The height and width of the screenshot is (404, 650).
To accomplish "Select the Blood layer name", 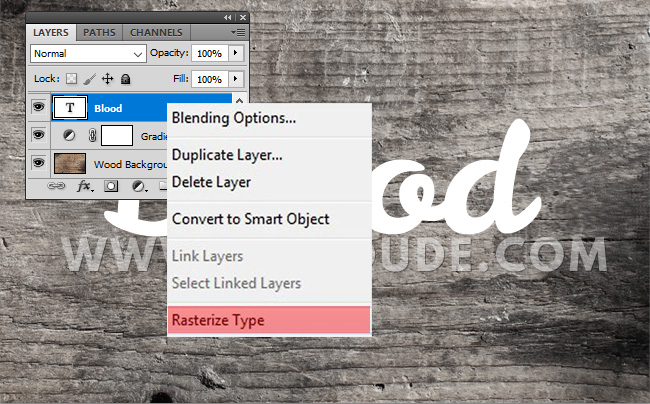I will tap(108, 109).
